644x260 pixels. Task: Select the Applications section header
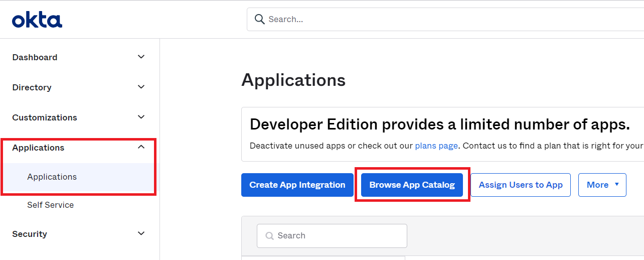(x=38, y=148)
